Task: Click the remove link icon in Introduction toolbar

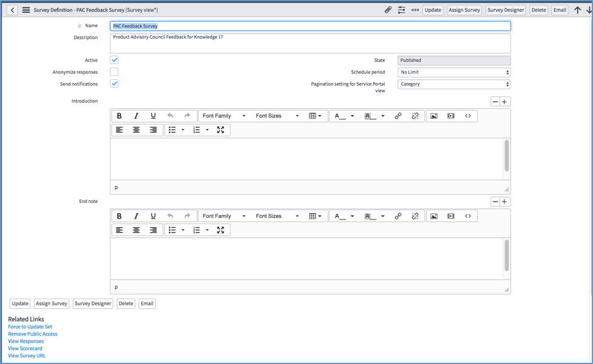Action: pos(414,116)
